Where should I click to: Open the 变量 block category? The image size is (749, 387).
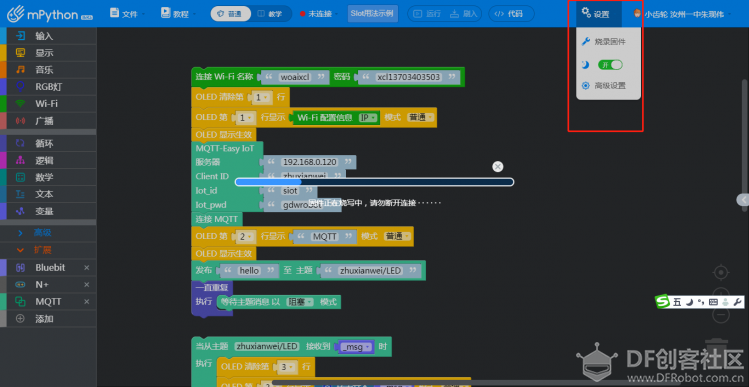(x=48, y=211)
